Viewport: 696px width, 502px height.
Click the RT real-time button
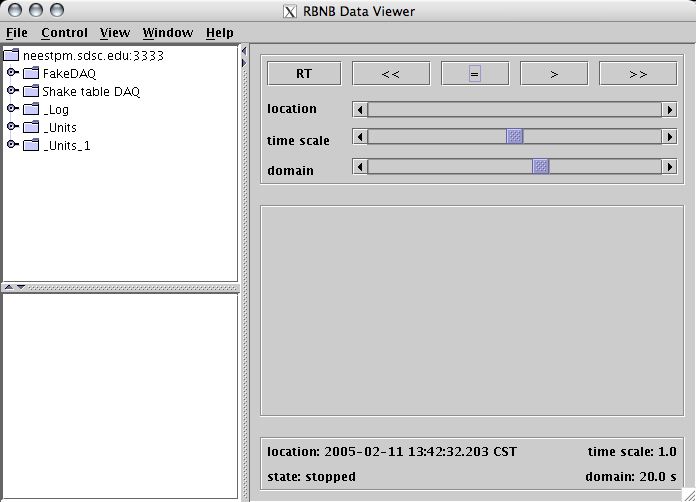[x=304, y=73]
